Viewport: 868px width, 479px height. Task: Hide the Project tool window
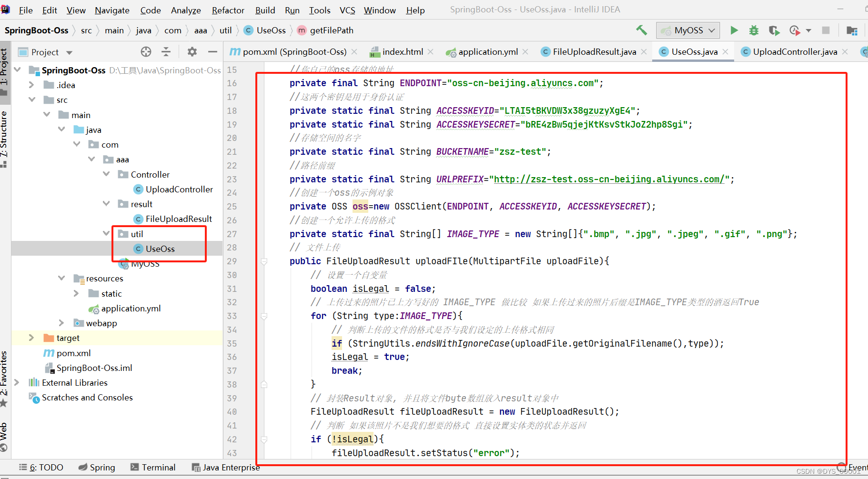tap(212, 52)
